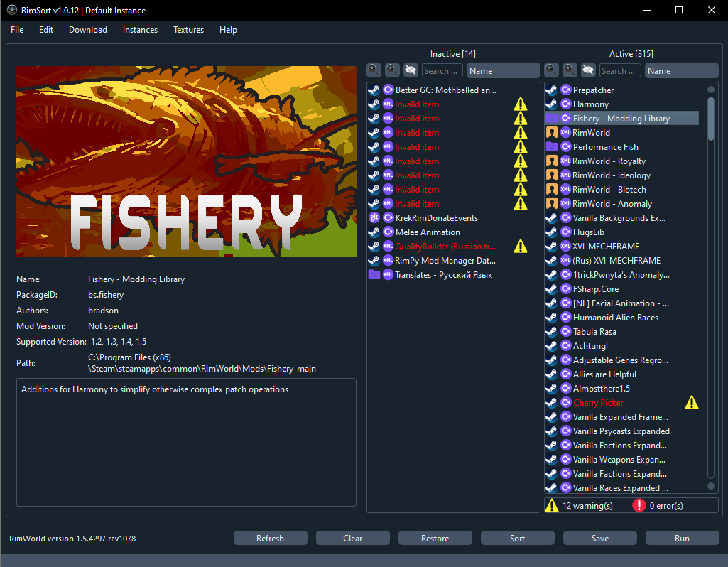Image resolution: width=728 pixels, height=567 pixels.
Task: Click the XML icon beside QualityBuilder (Russian tr...
Action: tap(388, 246)
